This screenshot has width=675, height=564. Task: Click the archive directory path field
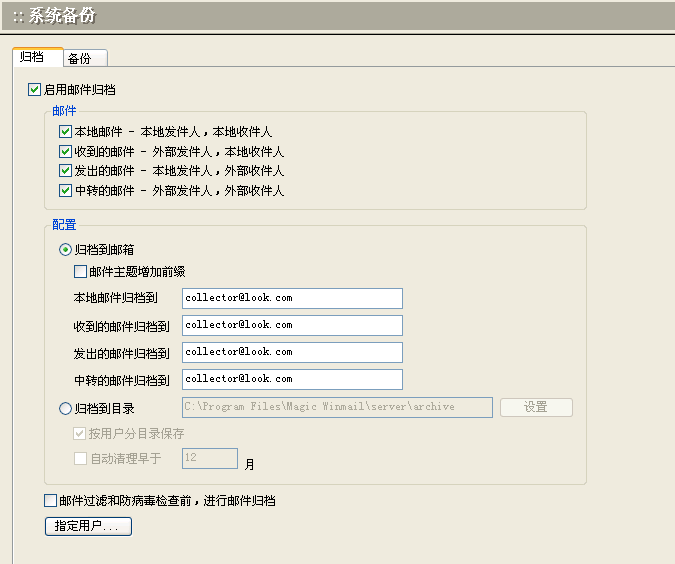click(x=336, y=407)
